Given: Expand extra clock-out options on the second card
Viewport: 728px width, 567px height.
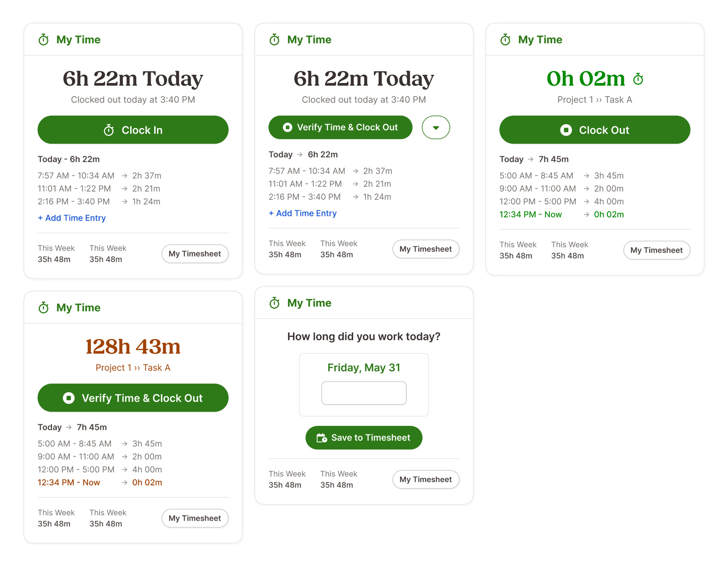Looking at the screenshot, I should 435,127.
